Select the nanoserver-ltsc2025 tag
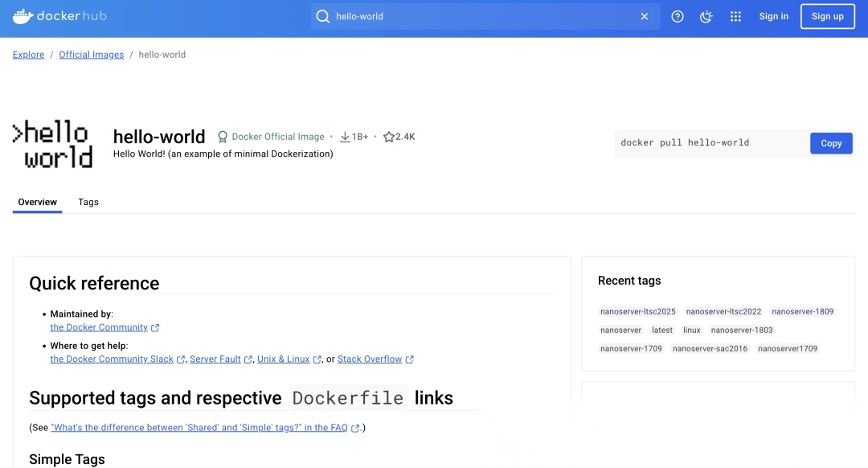The image size is (868, 468). pyautogui.click(x=637, y=312)
